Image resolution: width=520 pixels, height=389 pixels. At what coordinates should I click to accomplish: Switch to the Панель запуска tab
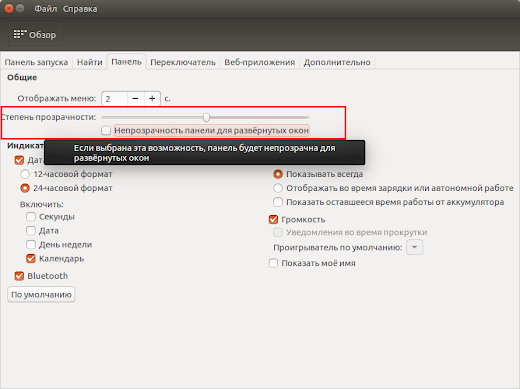pos(36,62)
